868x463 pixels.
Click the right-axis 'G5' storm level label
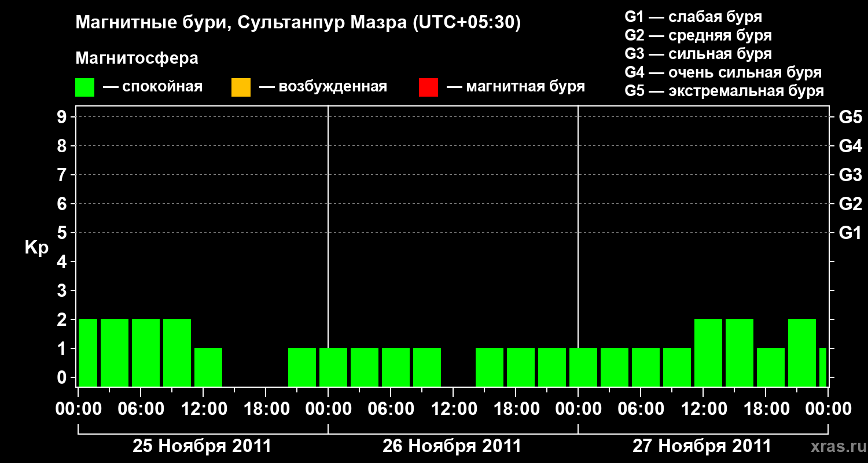[850, 117]
